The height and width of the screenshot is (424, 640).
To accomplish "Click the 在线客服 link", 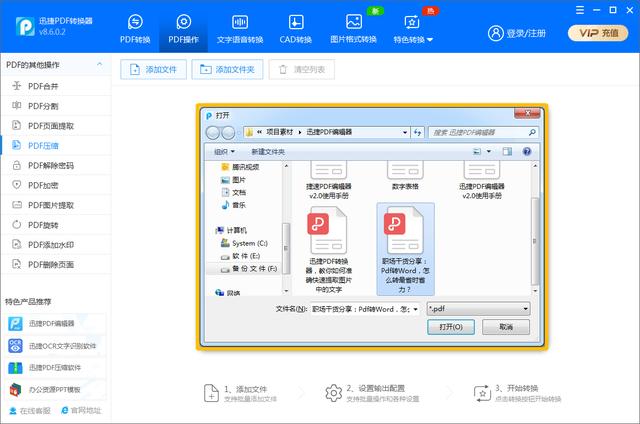I will (30, 411).
